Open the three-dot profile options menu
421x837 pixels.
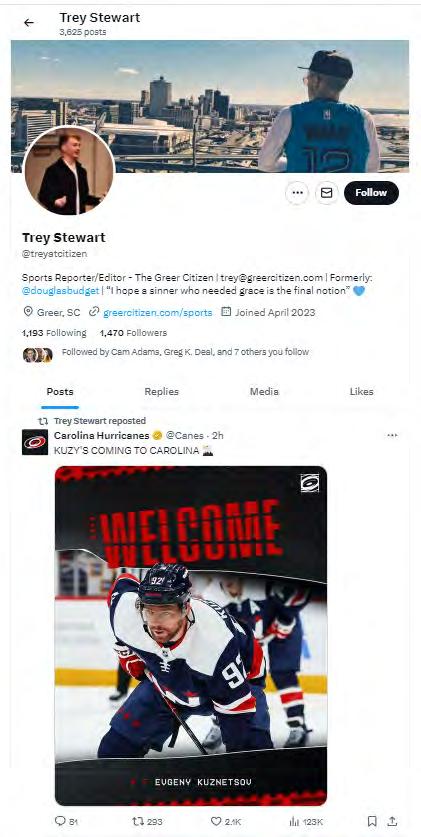coord(297,193)
